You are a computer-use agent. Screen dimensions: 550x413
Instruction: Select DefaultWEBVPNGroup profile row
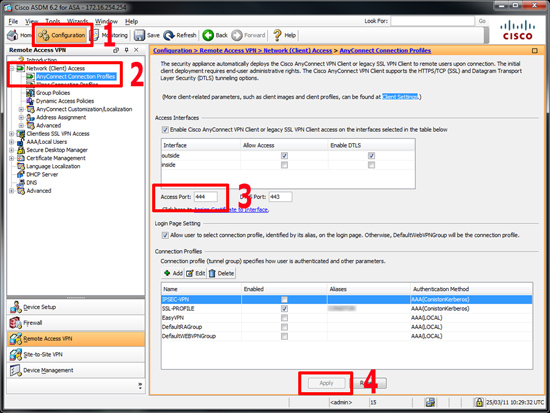coord(347,336)
